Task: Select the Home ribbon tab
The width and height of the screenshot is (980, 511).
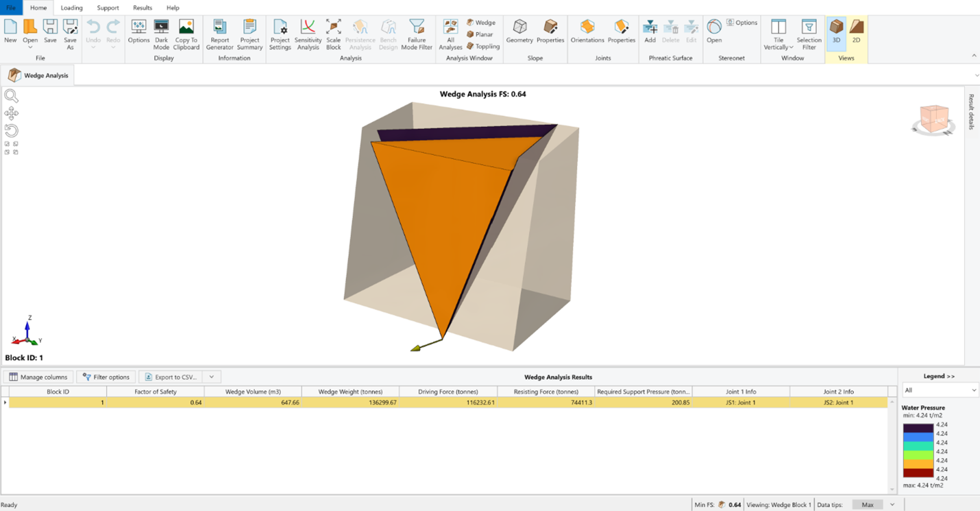Action: 38,8
